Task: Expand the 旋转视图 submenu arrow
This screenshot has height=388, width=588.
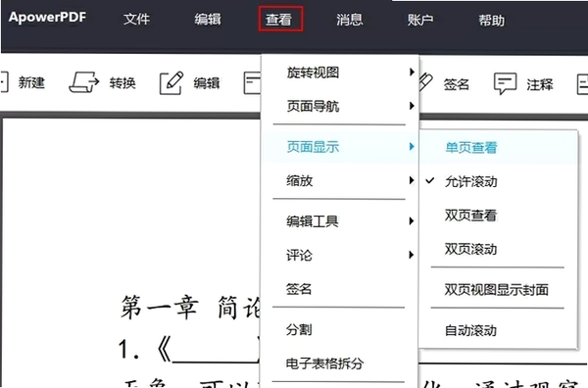Action: (412, 72)
